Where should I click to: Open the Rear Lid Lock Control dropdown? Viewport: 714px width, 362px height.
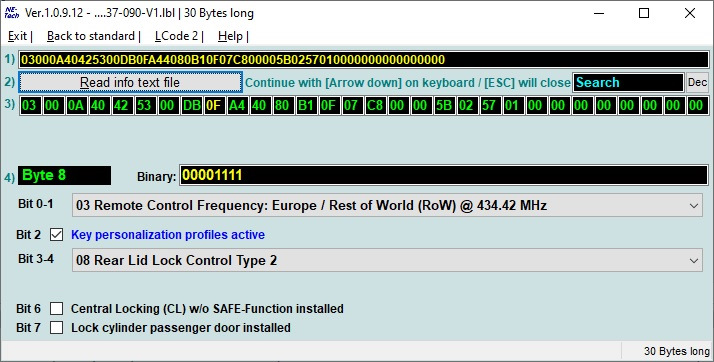pyautogui.click(x=387, y=260)
